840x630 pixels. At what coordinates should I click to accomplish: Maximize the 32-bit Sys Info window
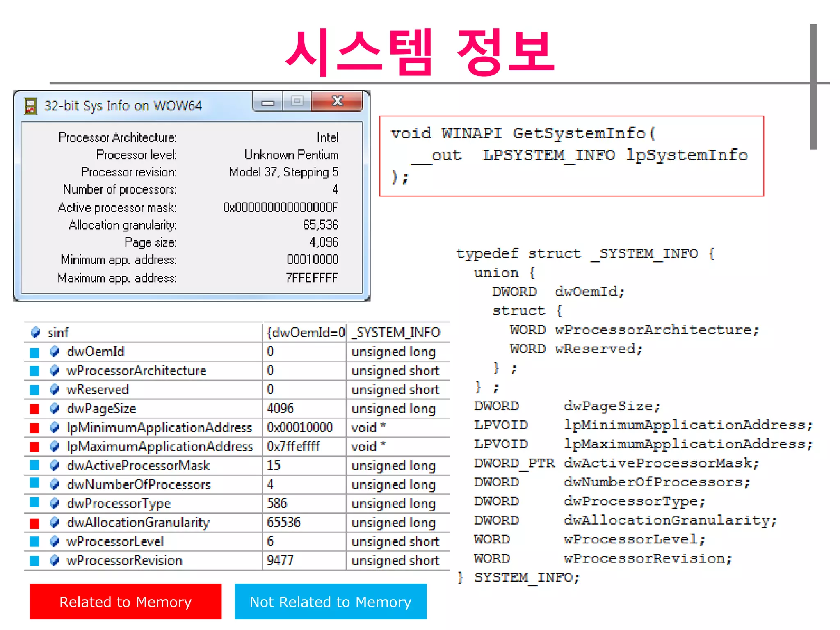tap(297, 101)
